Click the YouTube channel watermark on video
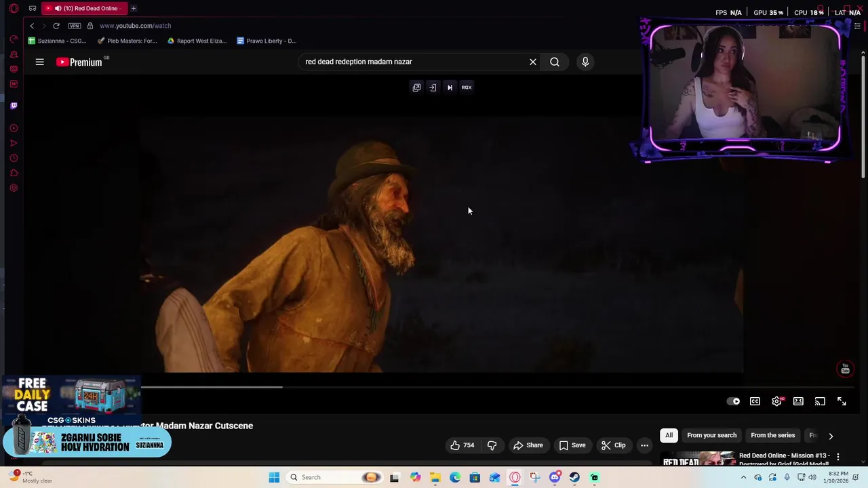 (x=845, y=369)
